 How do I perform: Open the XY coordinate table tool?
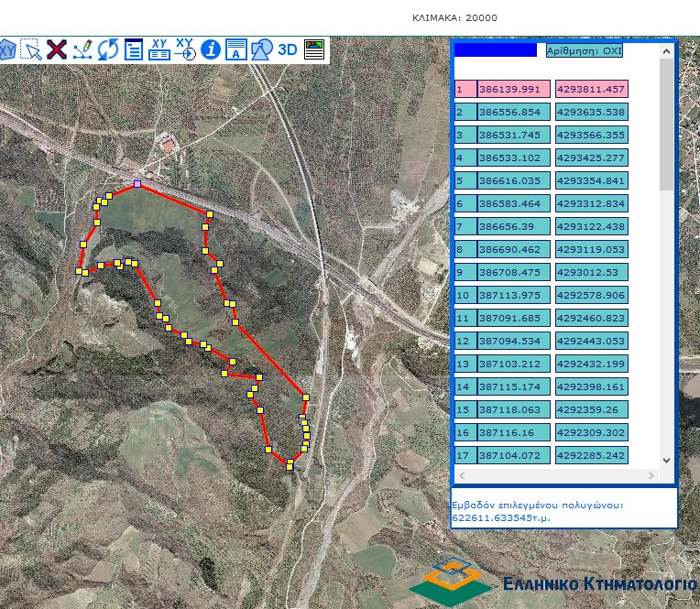coord(159,49)
